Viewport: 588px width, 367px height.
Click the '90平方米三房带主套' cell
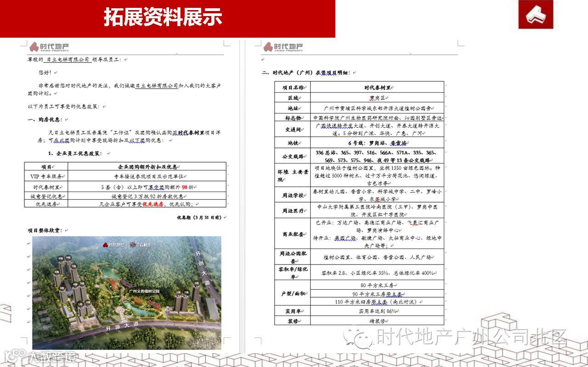(x=378, y=293)
